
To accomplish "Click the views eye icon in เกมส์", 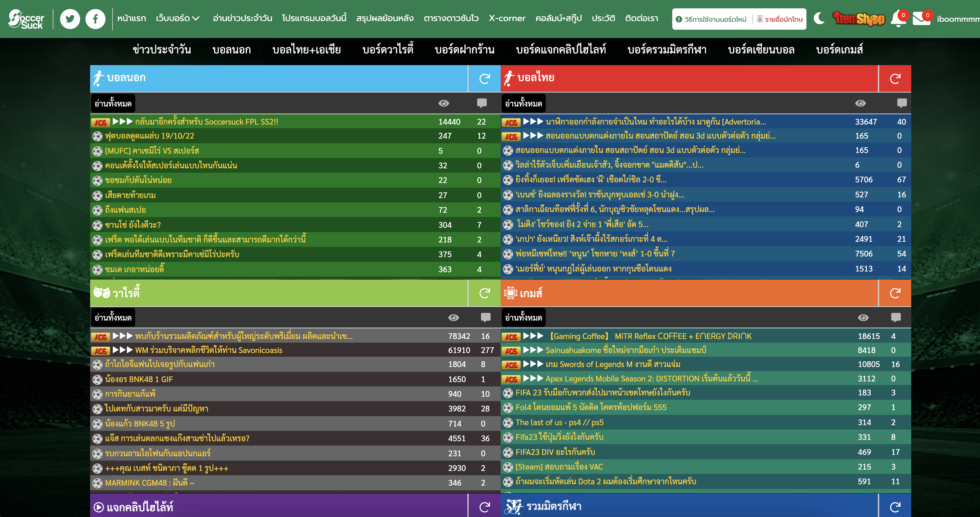I will [863, 318].
